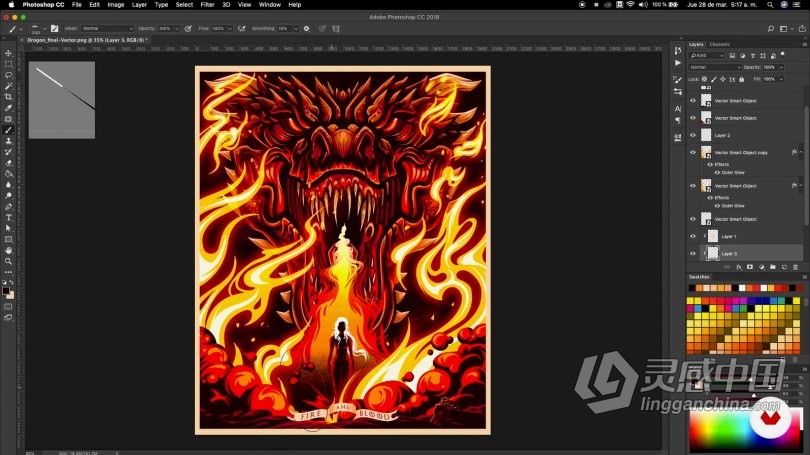810x455 pixels.
Task: Open the Image menu
Action: pos(115,5)
